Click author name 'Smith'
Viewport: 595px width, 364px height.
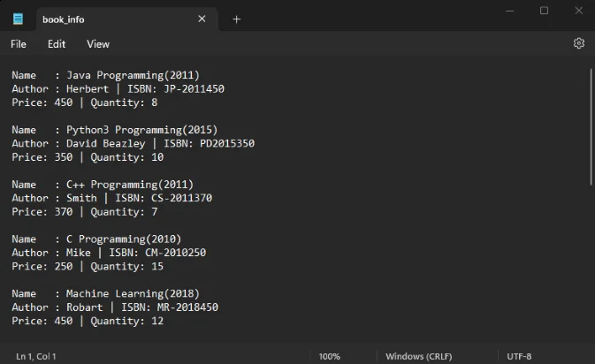pyautogui.click(x=81, y=198)
